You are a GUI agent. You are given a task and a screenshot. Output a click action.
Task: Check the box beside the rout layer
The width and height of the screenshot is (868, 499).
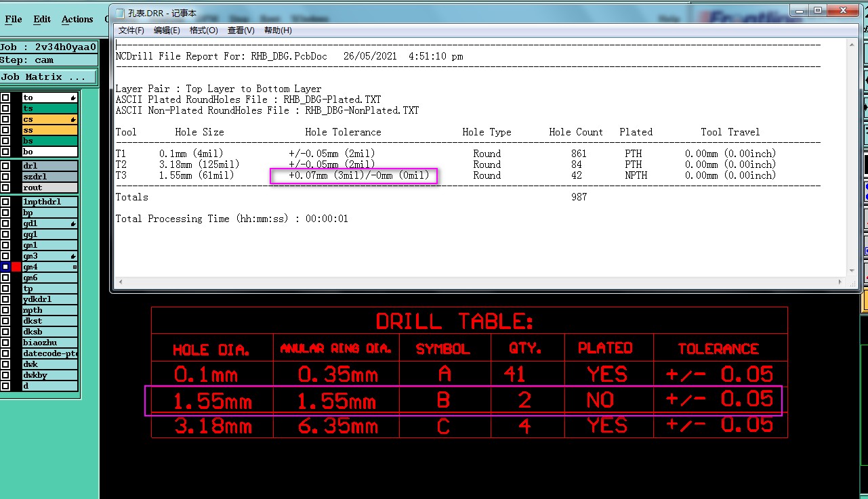5,188
